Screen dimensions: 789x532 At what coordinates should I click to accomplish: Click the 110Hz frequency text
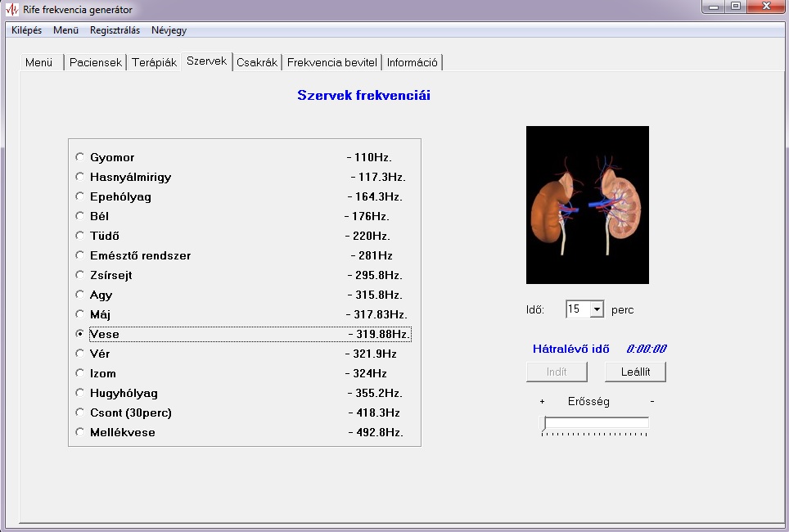[369, 157]
